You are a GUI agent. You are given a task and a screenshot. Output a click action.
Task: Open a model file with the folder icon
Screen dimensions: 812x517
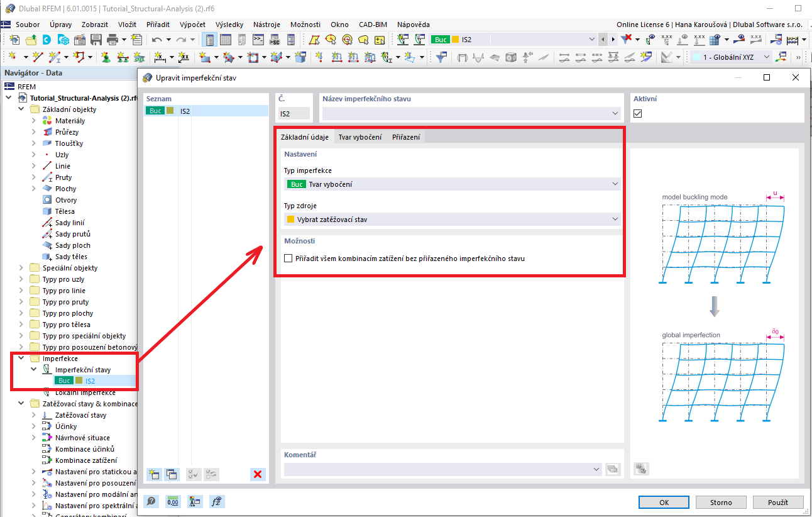(31, 40)
